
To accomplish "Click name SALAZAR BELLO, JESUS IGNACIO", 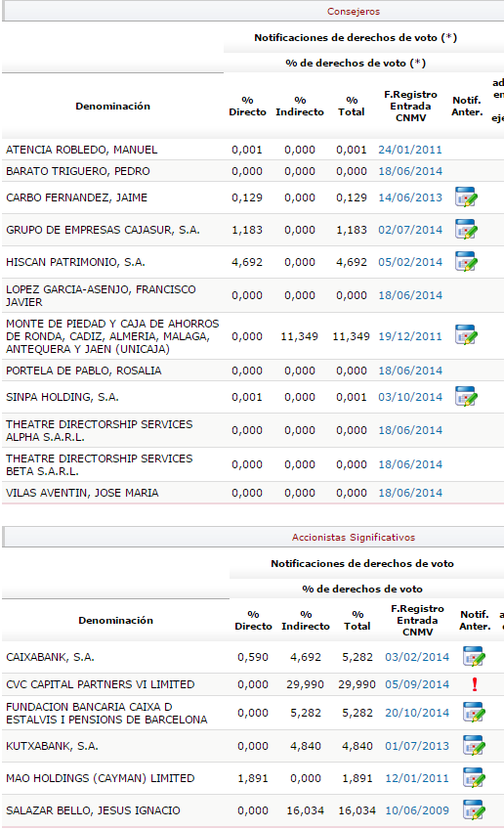I will 93,811.
